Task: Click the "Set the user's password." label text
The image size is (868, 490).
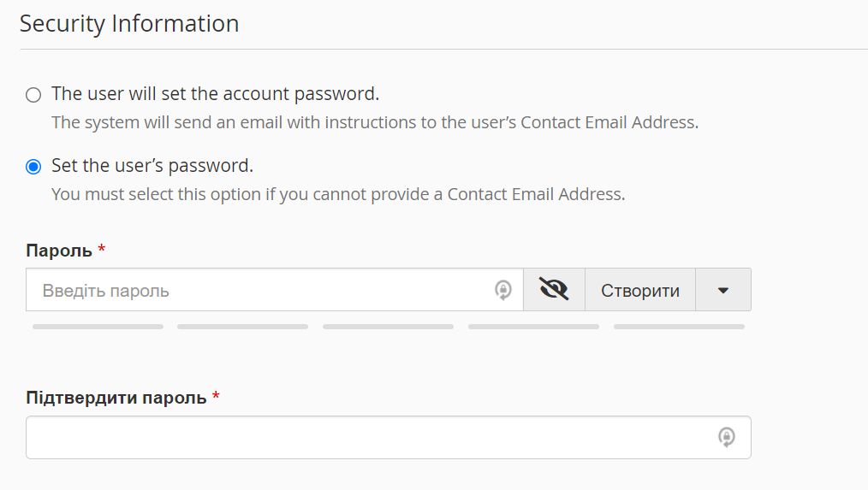Action: click(x=152, y=165)
